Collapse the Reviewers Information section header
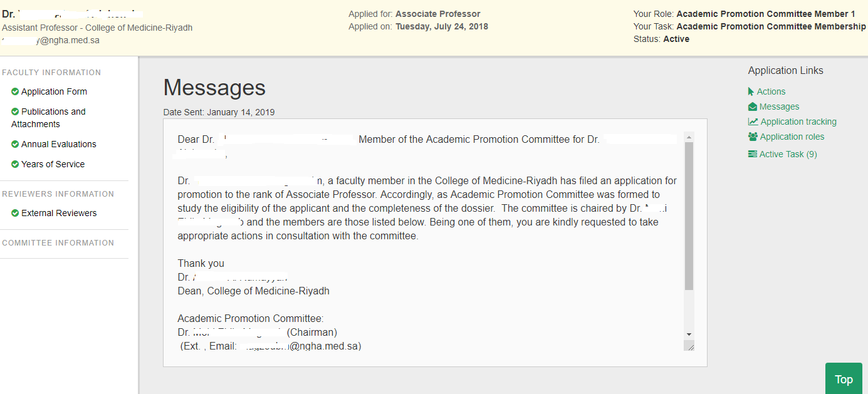 58,194
